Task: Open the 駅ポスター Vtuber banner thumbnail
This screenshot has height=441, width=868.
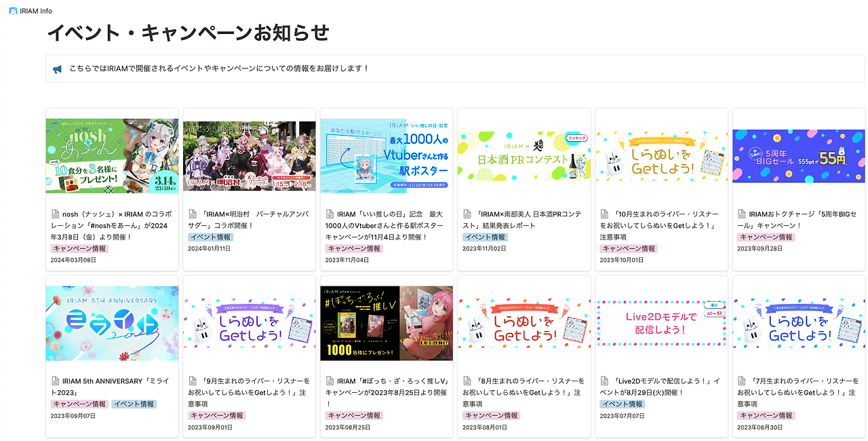Action: coord(387,156)
